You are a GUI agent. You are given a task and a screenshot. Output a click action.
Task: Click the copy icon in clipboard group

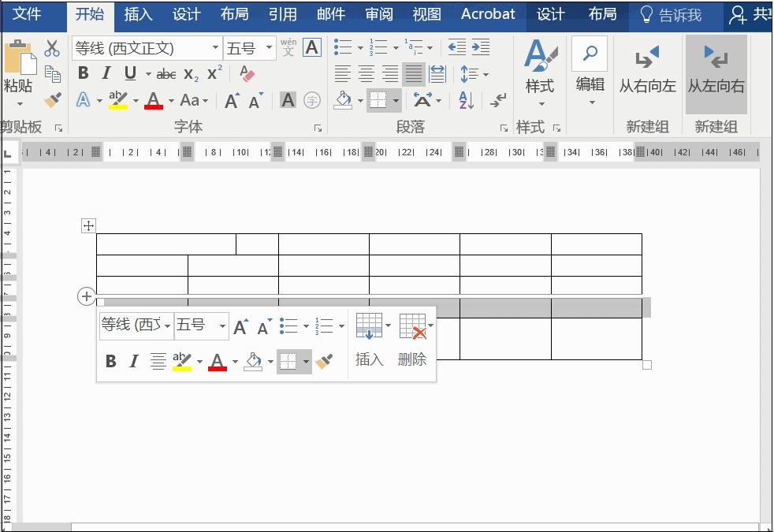pyautogui.click(x=52, y=73)
